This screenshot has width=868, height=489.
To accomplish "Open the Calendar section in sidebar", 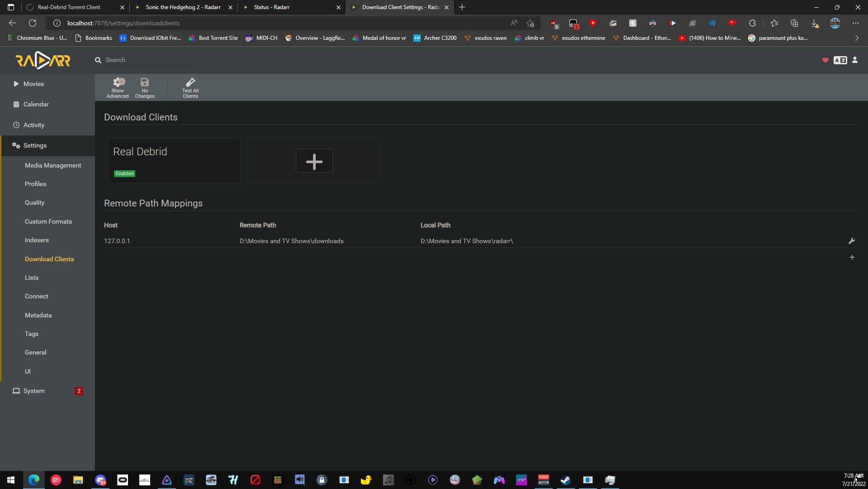I will coord(36,104).
